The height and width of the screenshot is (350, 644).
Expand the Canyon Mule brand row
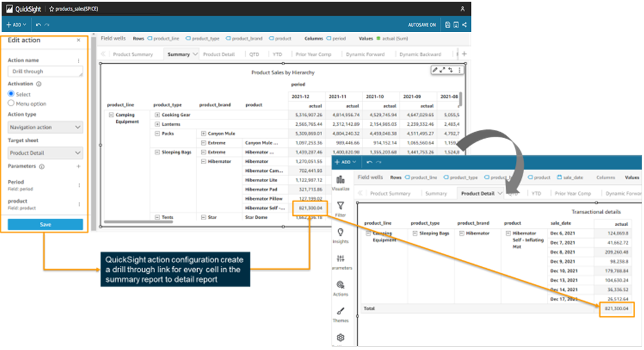point(204,133)
